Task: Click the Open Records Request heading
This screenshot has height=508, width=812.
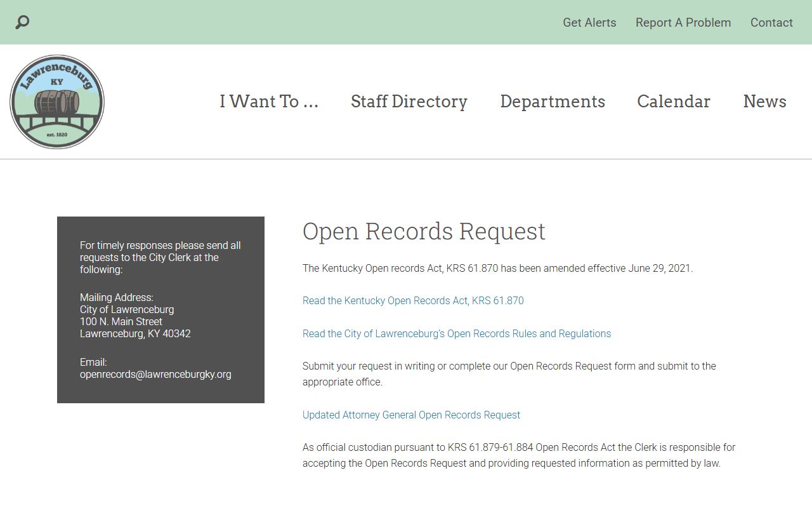Action: coord(424,231)
